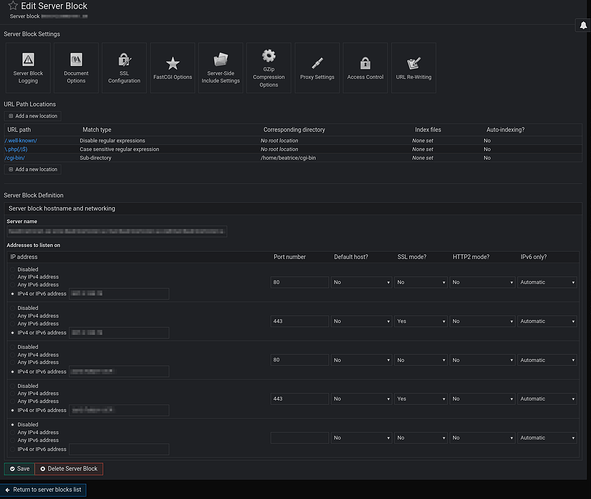Open SSL mode dropdown for first port 443 row
This screenshot has width=591, height=499.
tap(421, 321)
